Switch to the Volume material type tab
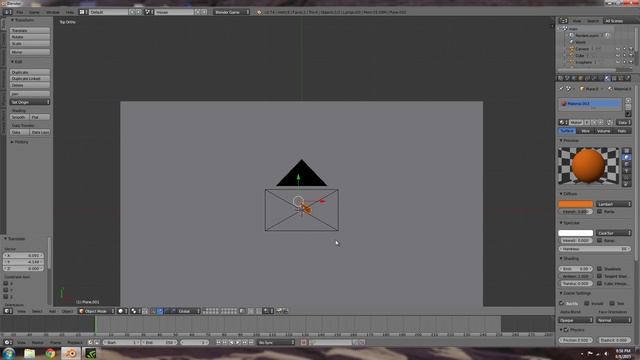This screenshot has width=640, height=360. (604, 131)
